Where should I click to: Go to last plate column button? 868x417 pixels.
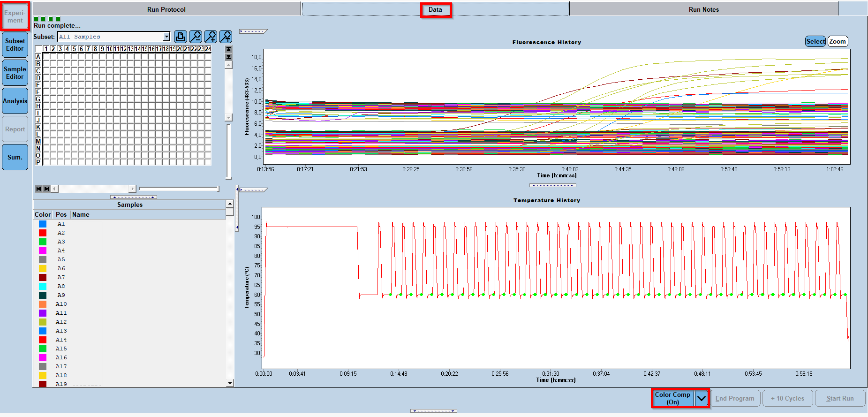[46, 189]
